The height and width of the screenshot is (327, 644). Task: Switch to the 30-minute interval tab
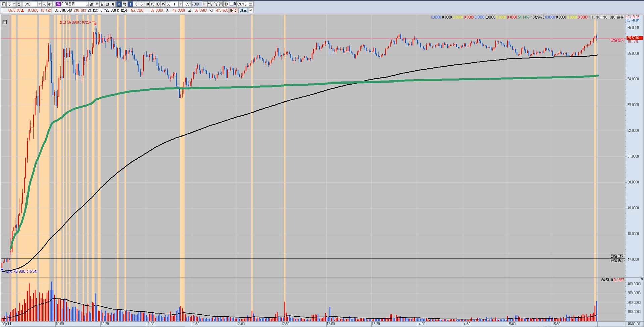tap(158, 4)
